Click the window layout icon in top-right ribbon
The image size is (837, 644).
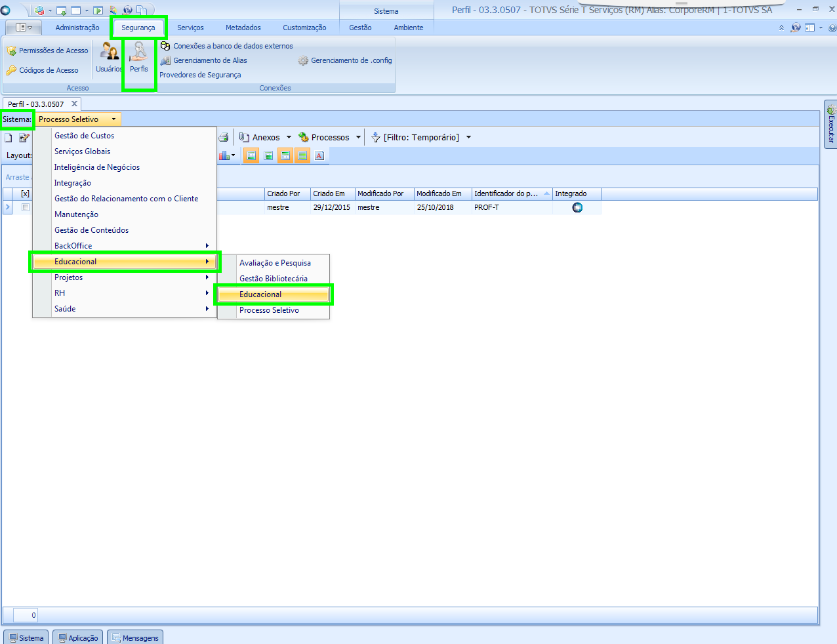tap(810, 28)
